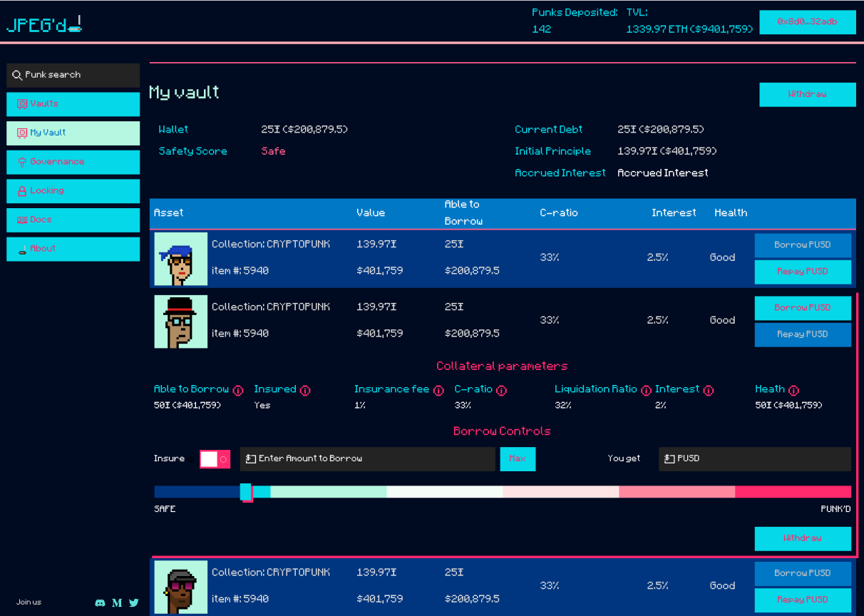The image size is (864, 616).
Task: Focus the Punk search field
Action: 73,75
